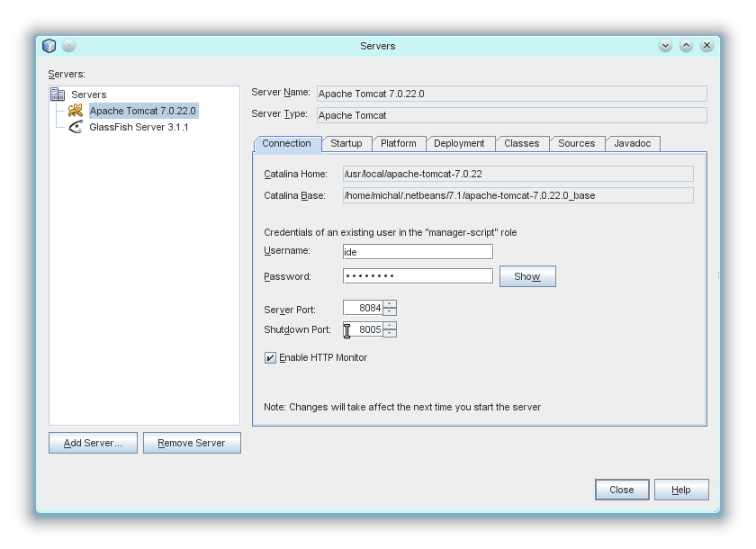Increment the Server Port value
This screenshot has width=756, height=549.
(390, 305)
